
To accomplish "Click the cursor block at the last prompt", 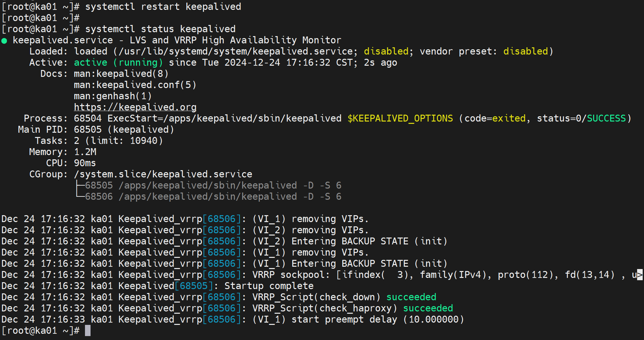I will pos(88,330).
